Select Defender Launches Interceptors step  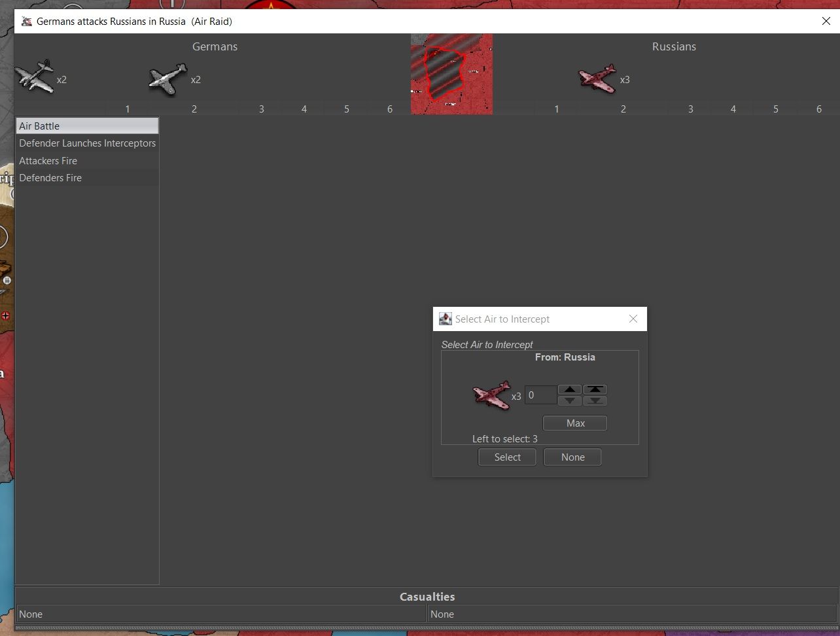point(87,143)
